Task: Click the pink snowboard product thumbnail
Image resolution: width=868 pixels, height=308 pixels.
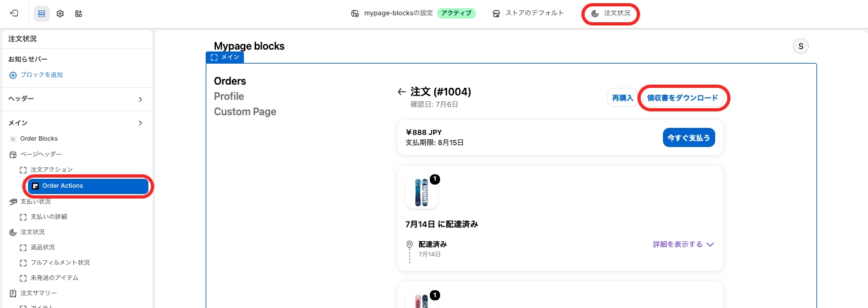Action: [422, 300]
